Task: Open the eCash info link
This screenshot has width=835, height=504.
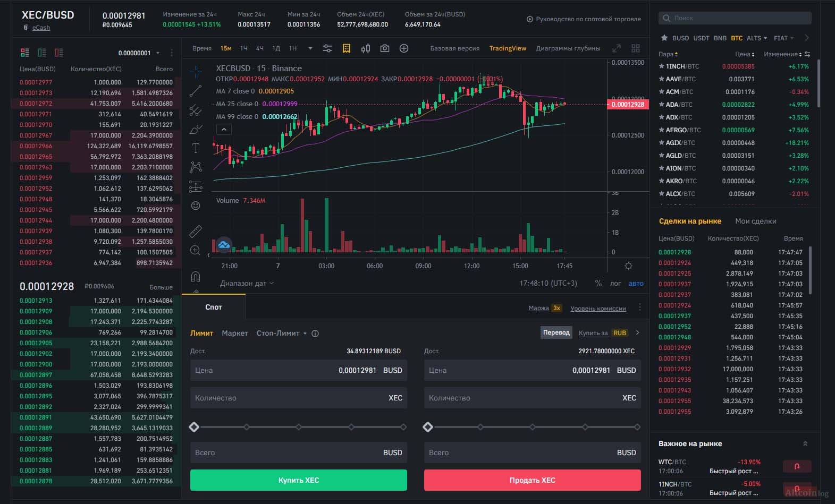Action: click(x=41, y=28)
